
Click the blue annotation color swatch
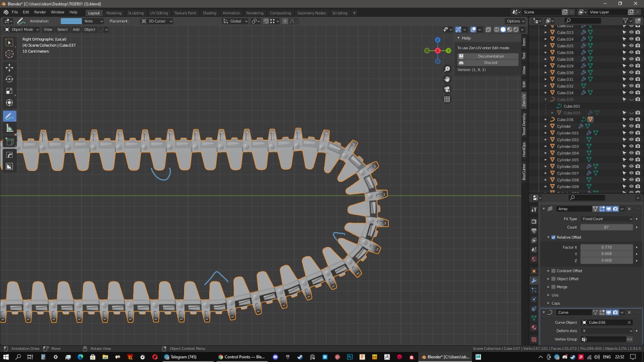(x=71, y=21)
